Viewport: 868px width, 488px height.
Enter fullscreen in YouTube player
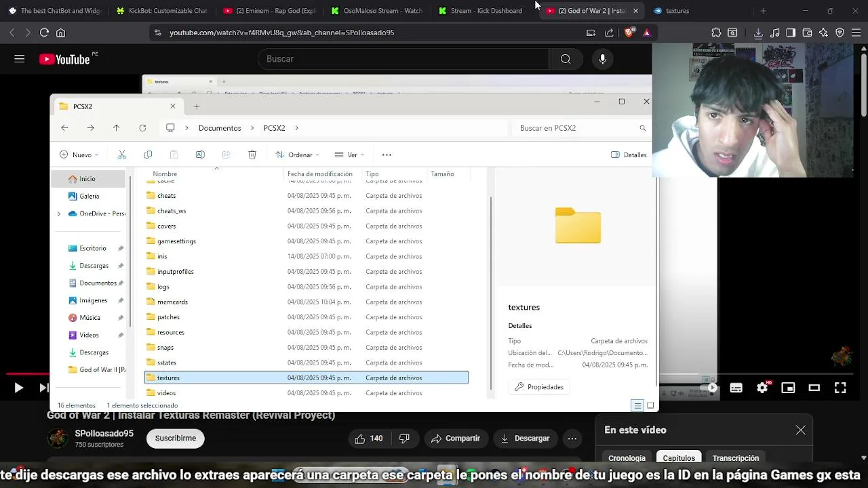[x=840, y=388]
